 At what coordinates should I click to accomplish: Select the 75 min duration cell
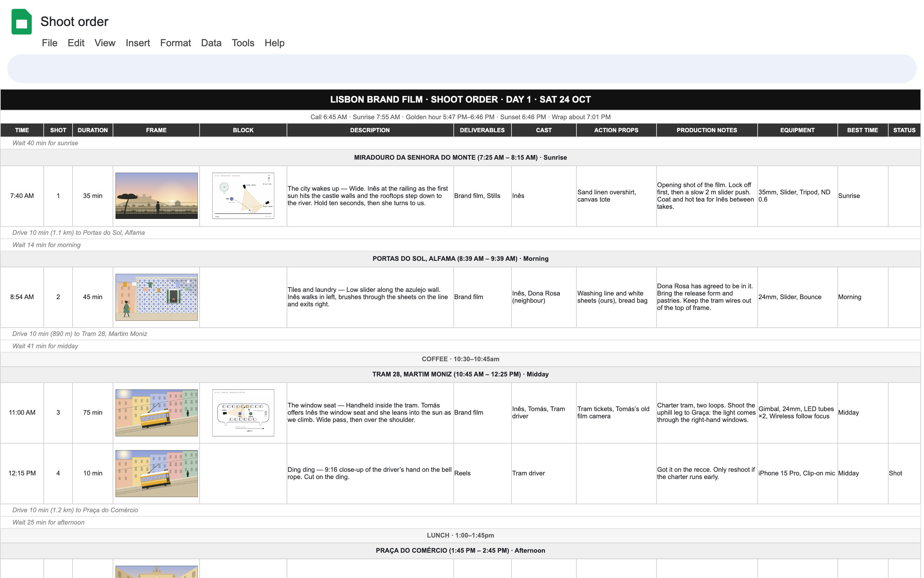(x=93, y=413)
